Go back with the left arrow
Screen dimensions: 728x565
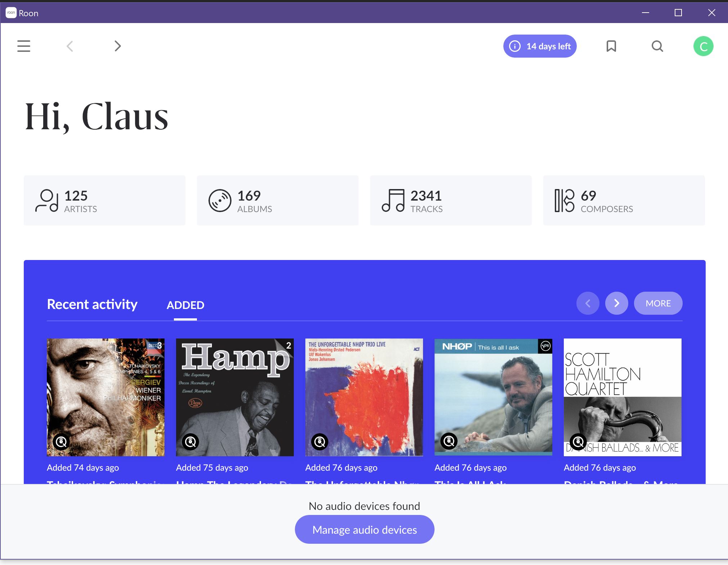click(70, 46)
